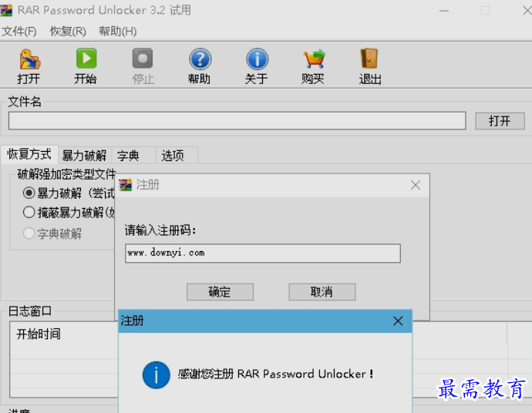Click the registration code input field
This screenshot has width=532, height=413.
[263, 254]
